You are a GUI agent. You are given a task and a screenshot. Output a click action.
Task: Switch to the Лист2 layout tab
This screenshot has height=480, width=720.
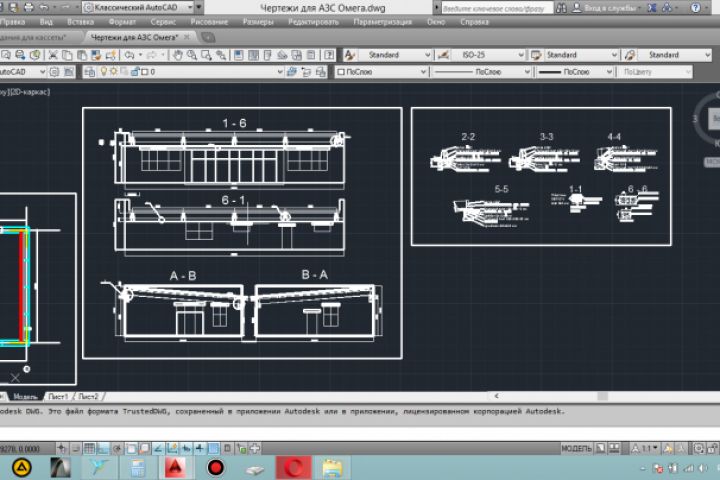88,396
